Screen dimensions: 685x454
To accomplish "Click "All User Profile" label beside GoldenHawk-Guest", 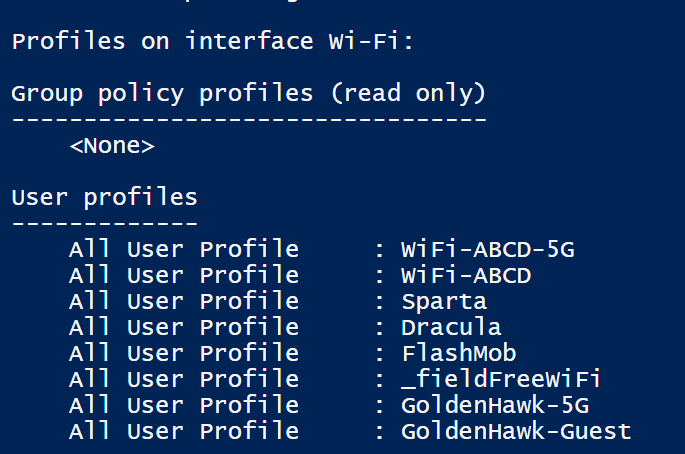I will point(183,431).
